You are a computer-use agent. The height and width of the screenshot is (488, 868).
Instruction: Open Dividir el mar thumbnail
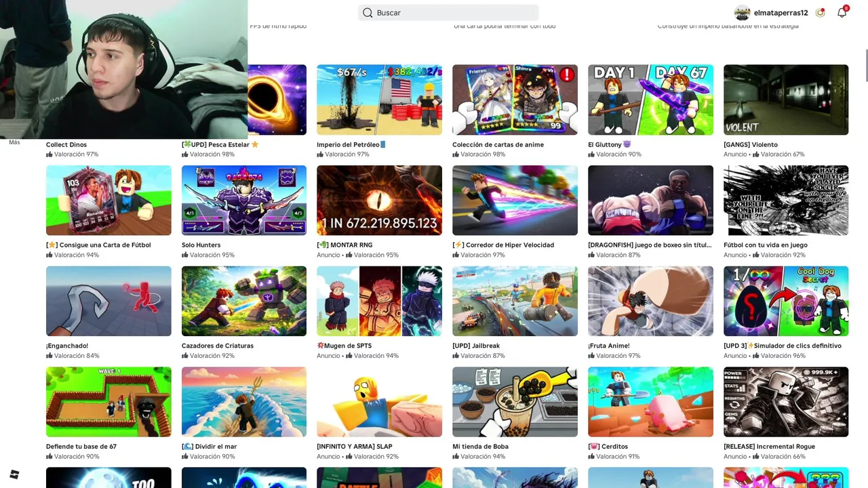pyautogui.click(x=244, y=402)
